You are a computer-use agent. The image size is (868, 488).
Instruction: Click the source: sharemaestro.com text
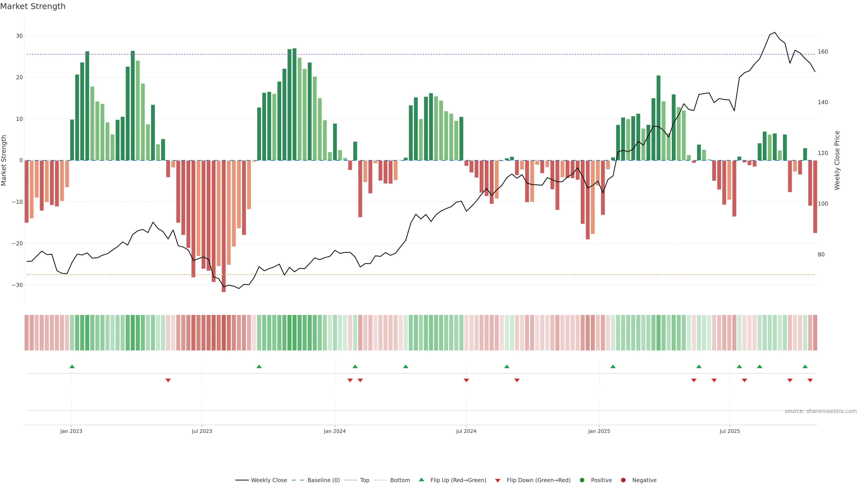coord(821,411)
